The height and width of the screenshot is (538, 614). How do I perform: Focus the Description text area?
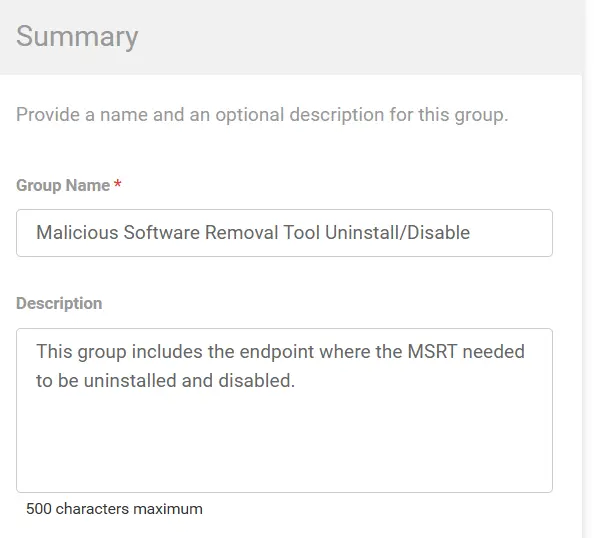click(284, 410)
